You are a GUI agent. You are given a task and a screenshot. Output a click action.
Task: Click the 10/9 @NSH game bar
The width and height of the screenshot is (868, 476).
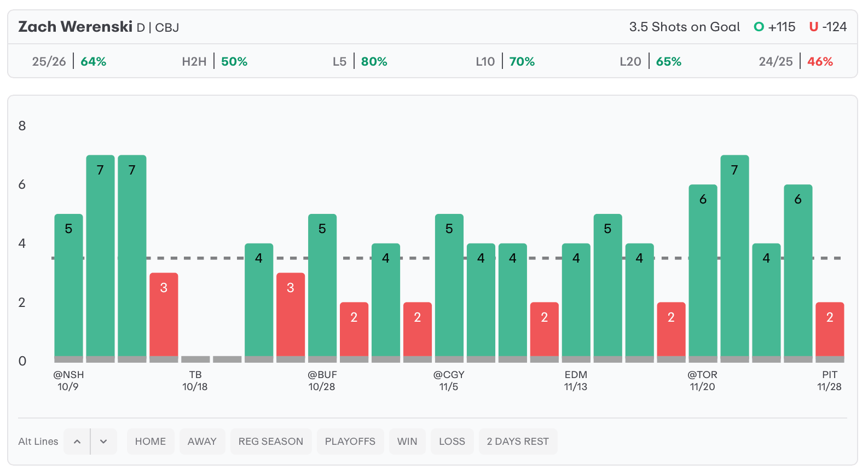point(68,285)
